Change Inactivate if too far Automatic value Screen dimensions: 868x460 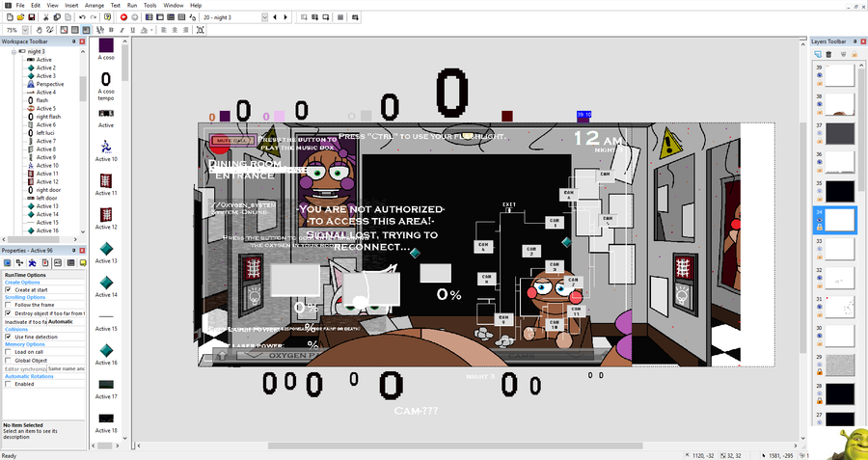(x=66, y=321)
